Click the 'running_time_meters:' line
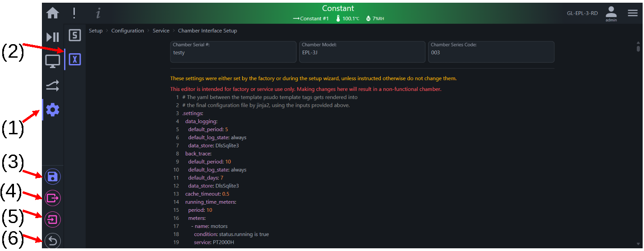 (211, 202)
